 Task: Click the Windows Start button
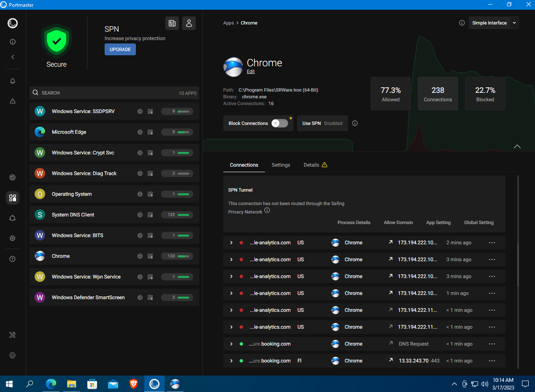pyautogui.click(x=10, y=384)
